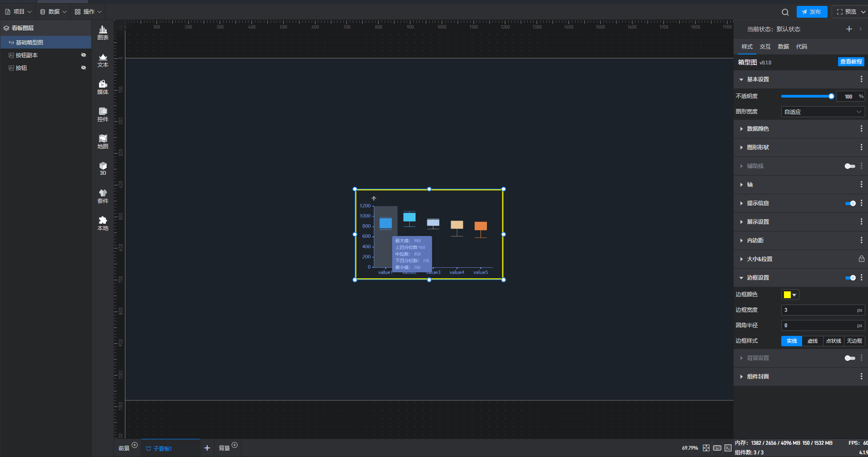Switch to the 交互 tab

coord(765,47)
